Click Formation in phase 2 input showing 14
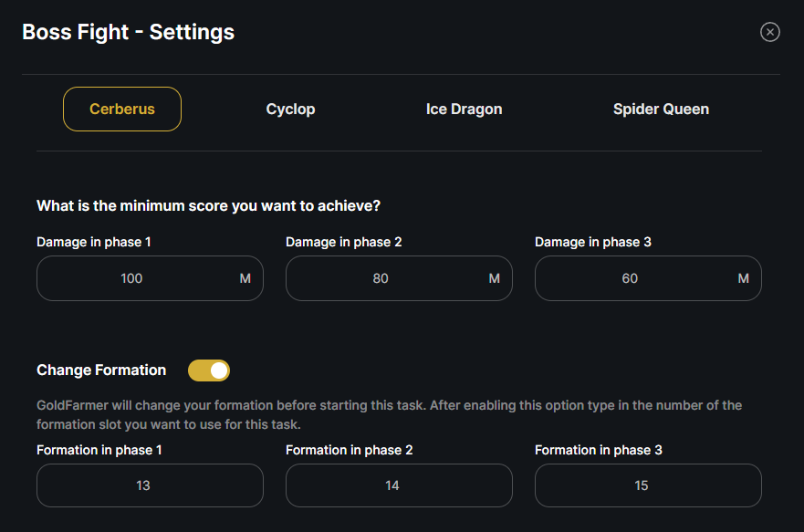The height and width of the screenshot is (532, 804). coord(399,485)
